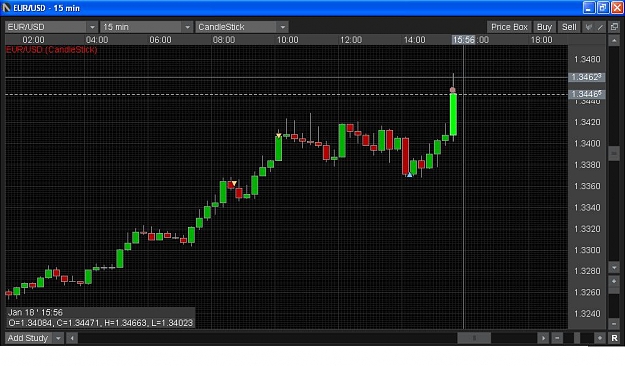Click the vertical zoom out minus icon
The width and height of the screenshot is (625, 366).
[x=614, y=323]
